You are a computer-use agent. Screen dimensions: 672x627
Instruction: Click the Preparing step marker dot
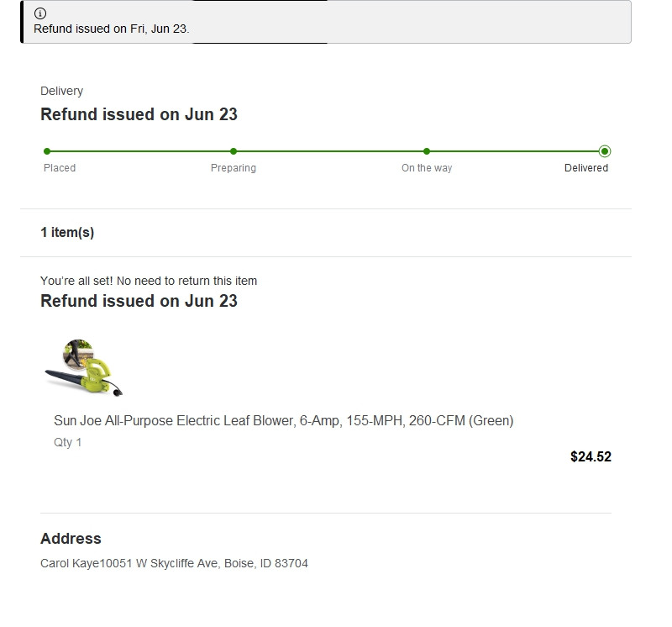pos(234,151)
